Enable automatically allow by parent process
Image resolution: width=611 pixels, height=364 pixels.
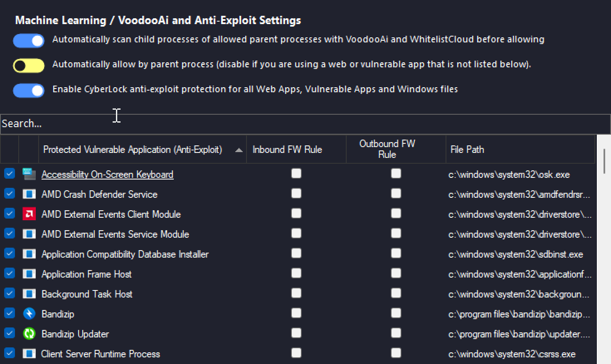click(29, 66)
